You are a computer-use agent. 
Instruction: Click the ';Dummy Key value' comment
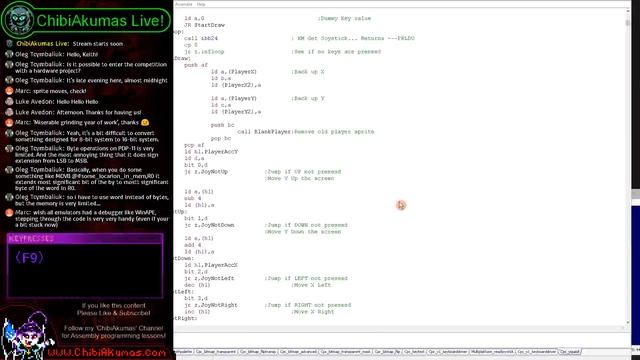coord(344,18)
